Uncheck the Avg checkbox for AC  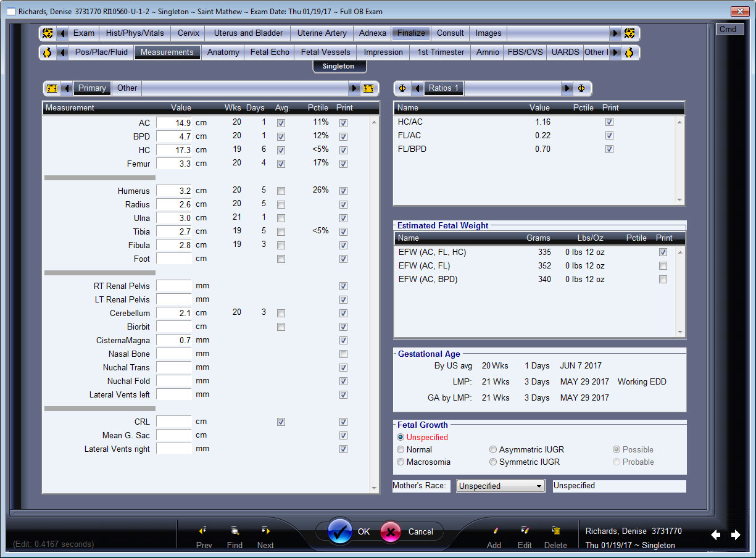pyautogui.click(x=281, y=123)
